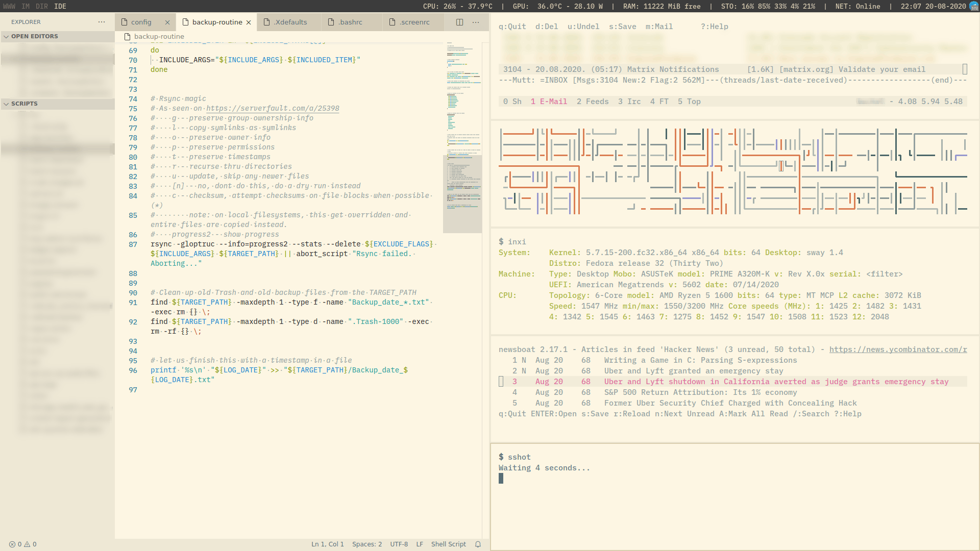Screen dimensions: 980x551
Task: Open the Shell Script language mode selector
Action: point(448,544)
